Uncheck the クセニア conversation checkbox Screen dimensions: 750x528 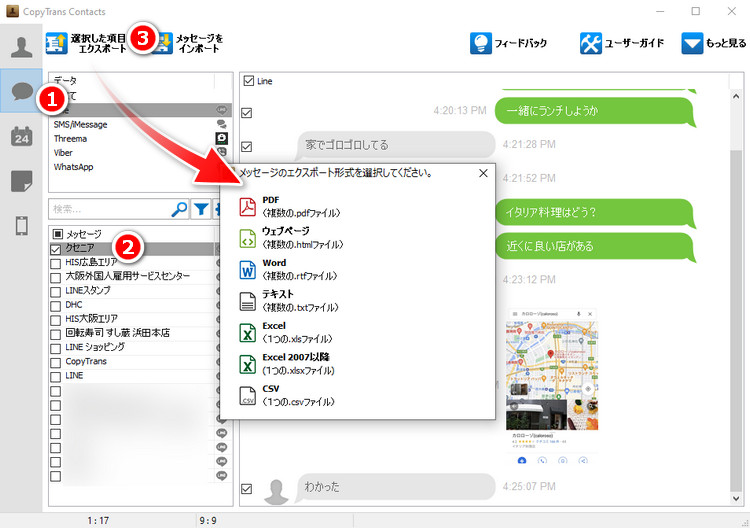[x=55, y=249]
